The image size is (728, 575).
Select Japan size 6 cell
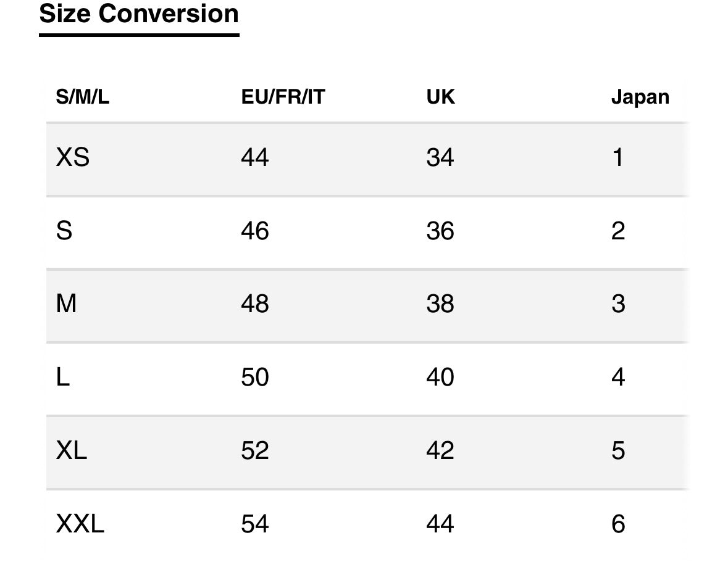[618, 524]
